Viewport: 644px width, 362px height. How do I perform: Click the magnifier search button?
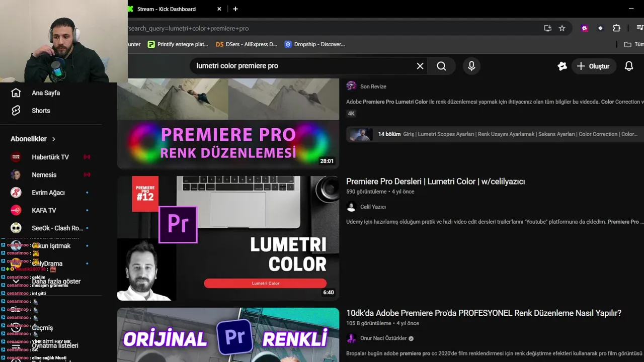(x=441, y=66)
